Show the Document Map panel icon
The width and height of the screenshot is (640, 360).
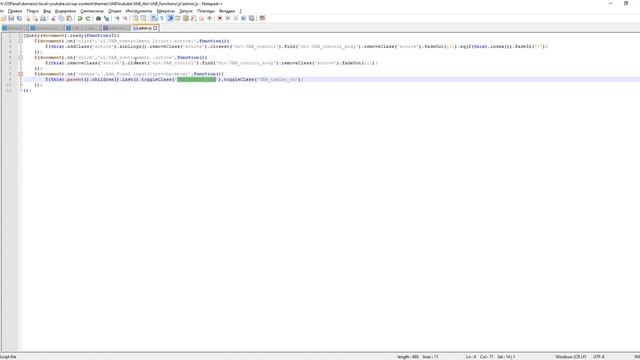click(x=186, y=18)
